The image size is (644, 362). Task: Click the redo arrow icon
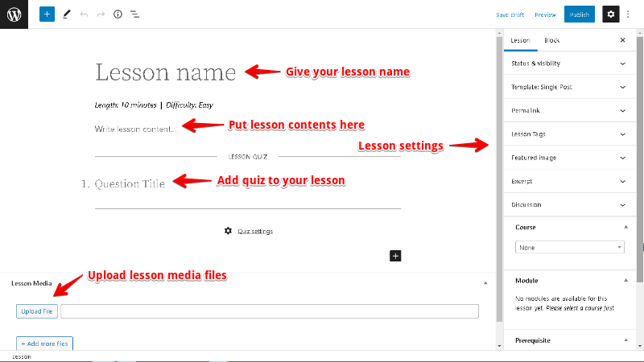pos(101,14)
